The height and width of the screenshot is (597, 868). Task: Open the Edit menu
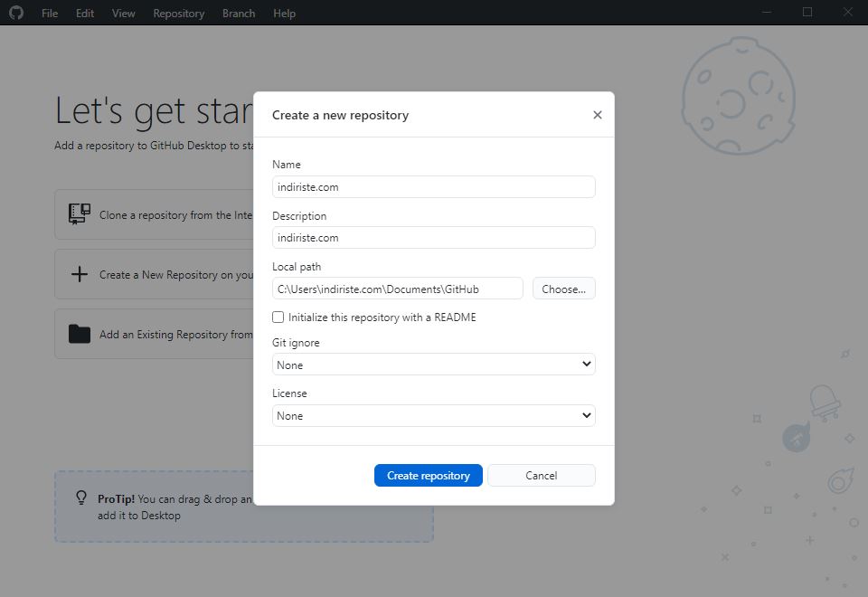[85, 13]
